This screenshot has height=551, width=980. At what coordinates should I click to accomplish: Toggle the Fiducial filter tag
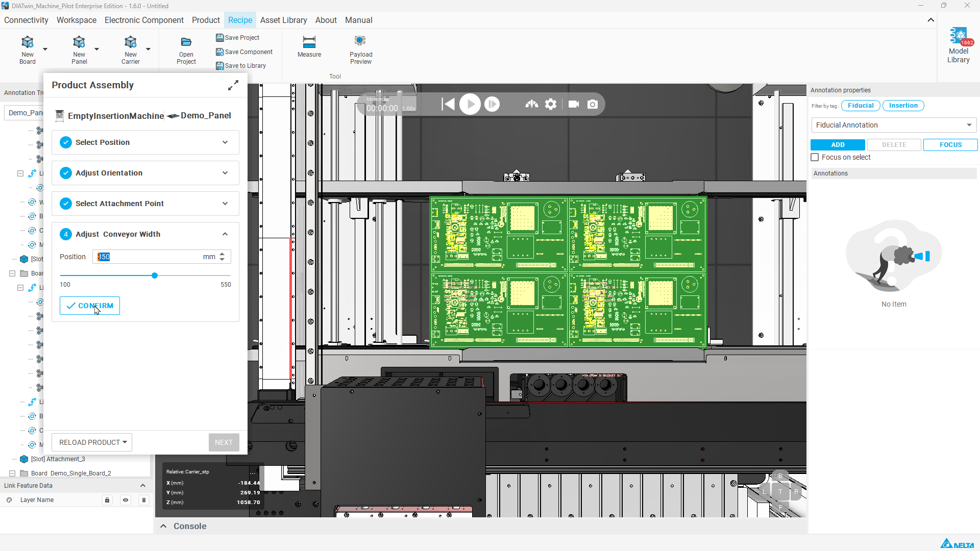pos(861,106)
